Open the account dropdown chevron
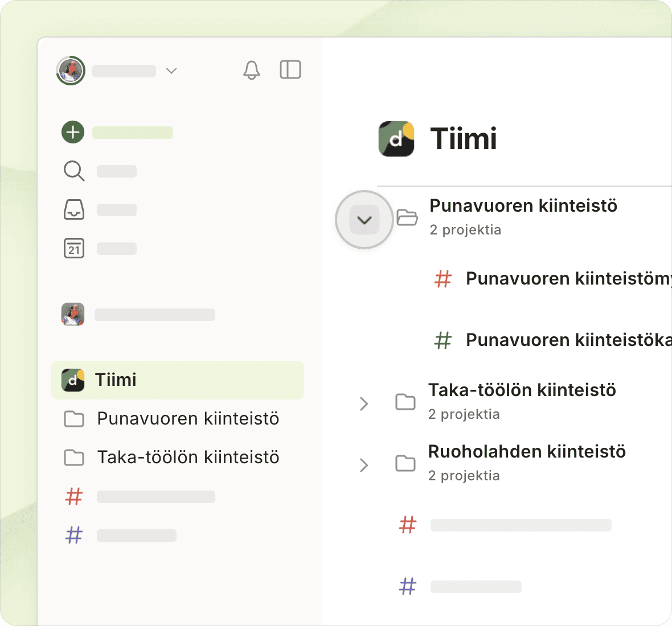This screenshot has width=672, height=626. tap(171, 71)
